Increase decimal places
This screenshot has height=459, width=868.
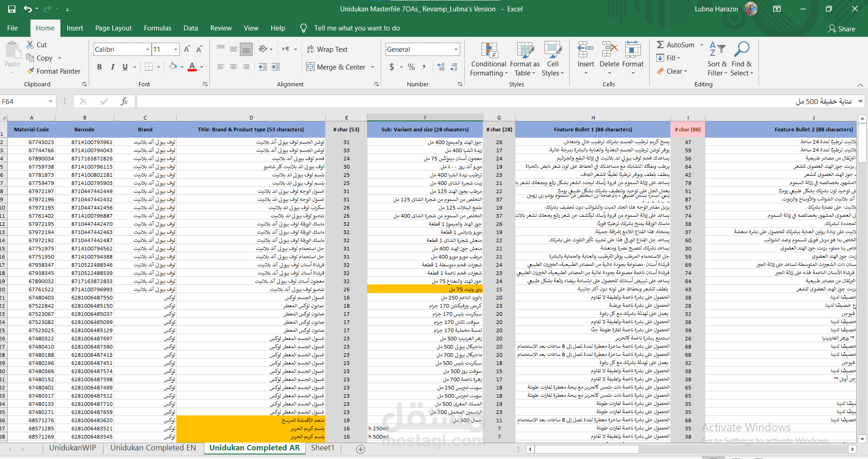pyautogui.click(x=441, y=67)
